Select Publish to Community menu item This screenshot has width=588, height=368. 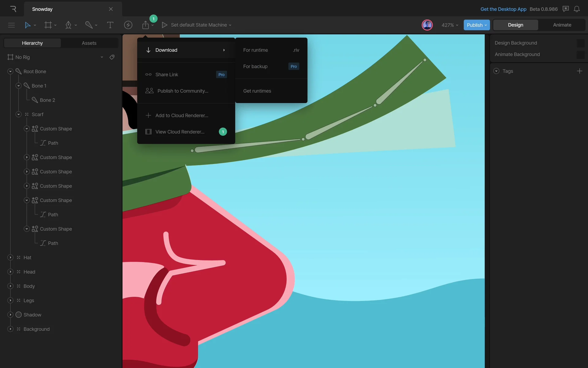tap(183, 91)
